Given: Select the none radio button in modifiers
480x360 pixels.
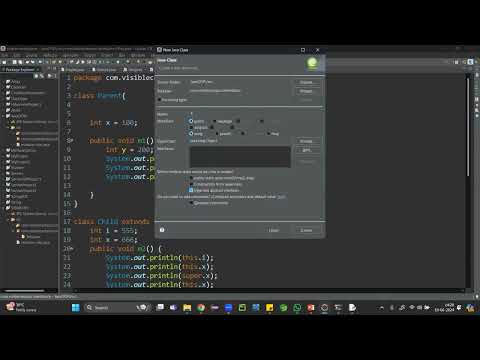Looking at the screenshot, I should point(191,133).
